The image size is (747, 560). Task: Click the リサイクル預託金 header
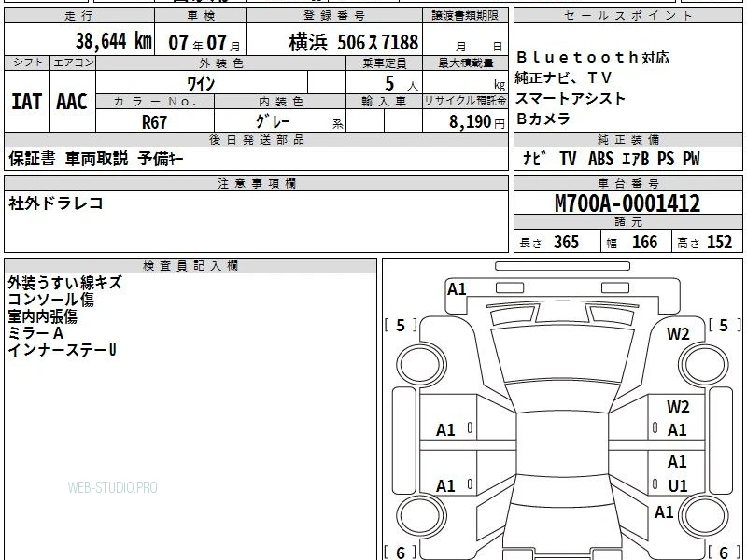point(465,101)
